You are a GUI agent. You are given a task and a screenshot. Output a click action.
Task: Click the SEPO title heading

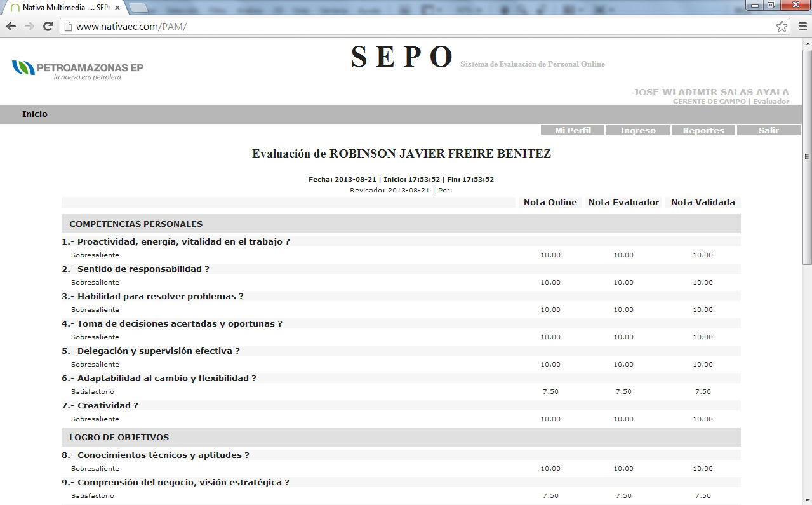click(402, 57)
